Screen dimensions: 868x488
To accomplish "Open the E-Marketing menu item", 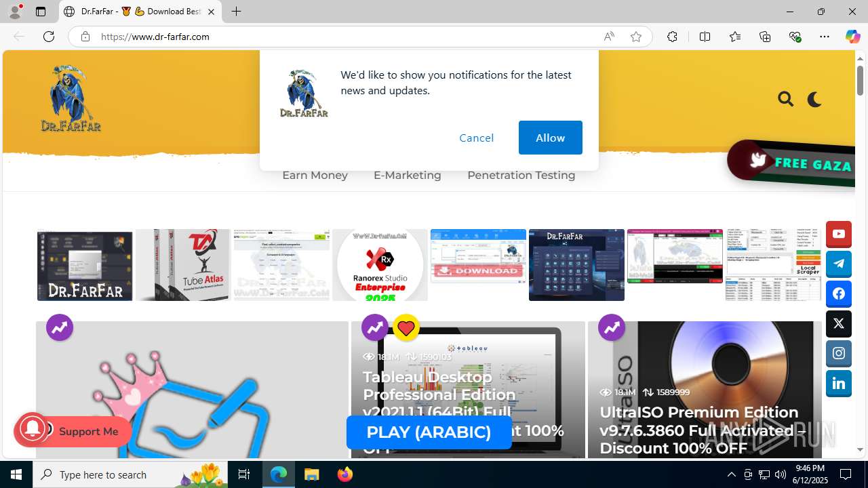I will 407,175.
